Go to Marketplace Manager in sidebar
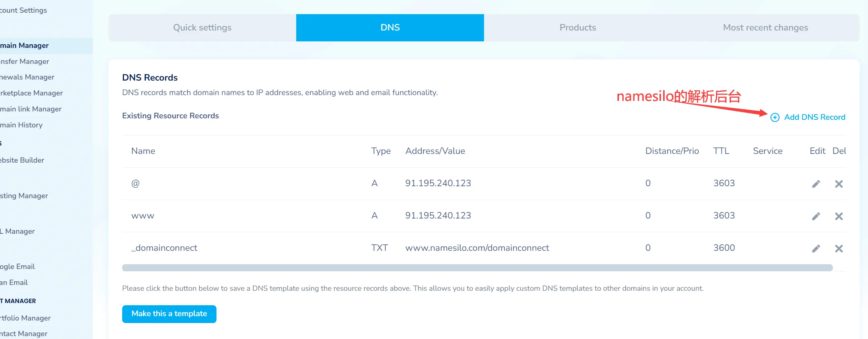 click(x=32, y=93)
